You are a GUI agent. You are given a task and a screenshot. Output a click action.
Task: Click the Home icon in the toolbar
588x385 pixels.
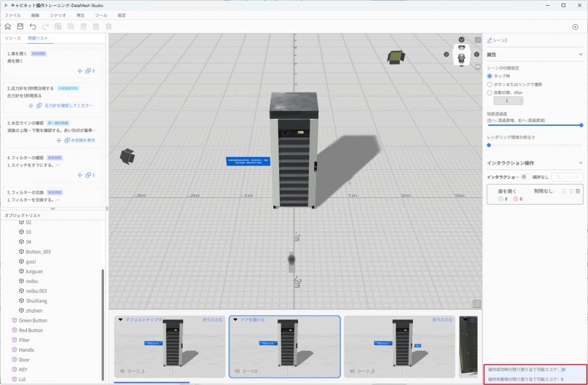pyautogui.click(x=7, y=26)
